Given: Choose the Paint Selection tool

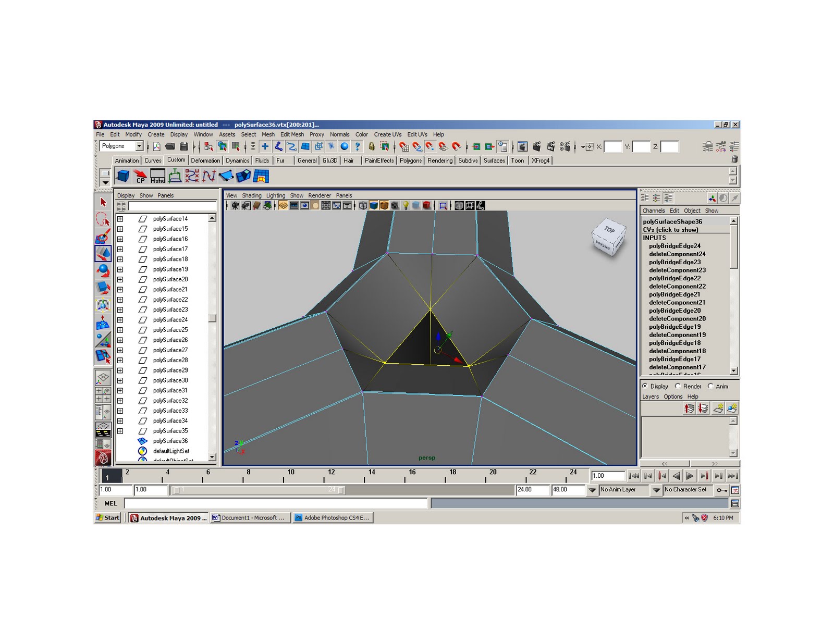Looking at the screenshot, I should pyautogui.click(x=103, y=237).
